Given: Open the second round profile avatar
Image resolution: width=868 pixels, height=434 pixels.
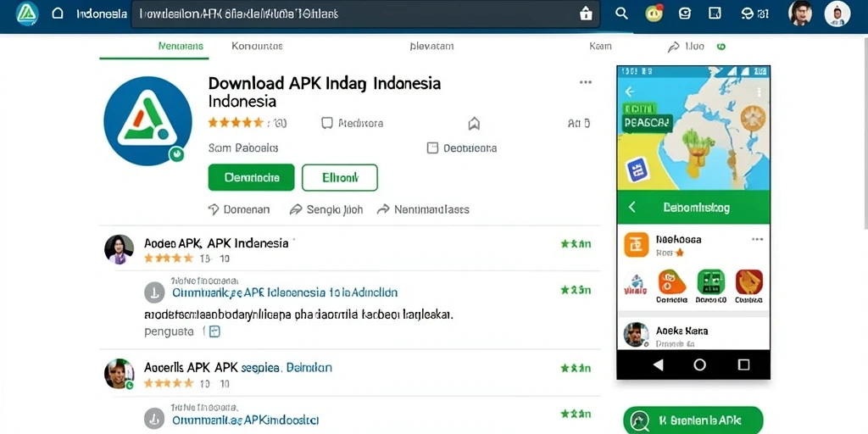Looking at the screenshot, I should click(837, 14).
